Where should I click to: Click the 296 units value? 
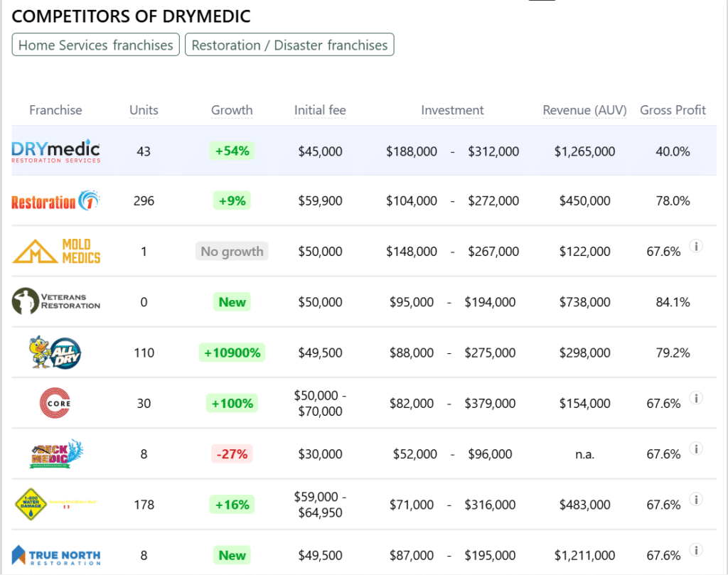pos(144,201)
